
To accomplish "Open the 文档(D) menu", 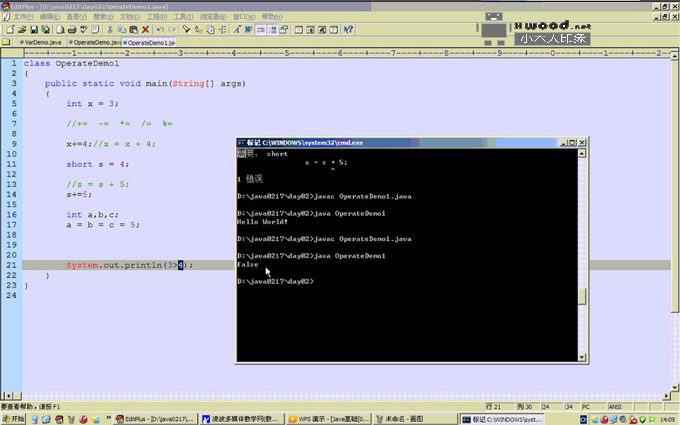I will (130, 16).
